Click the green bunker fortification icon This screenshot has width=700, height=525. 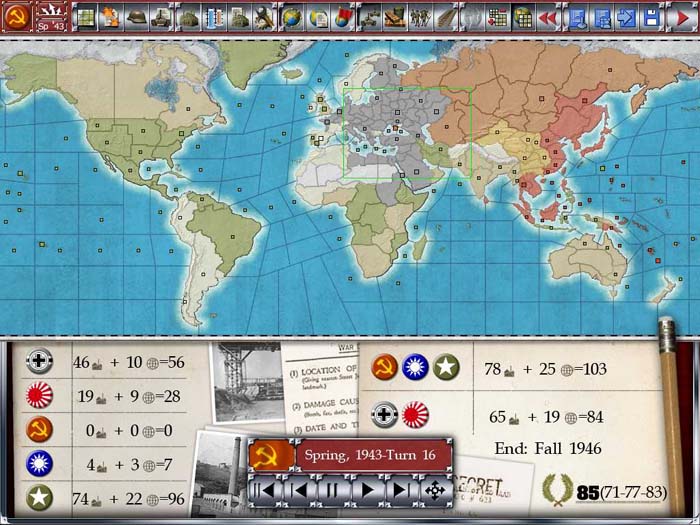[189, 18]
